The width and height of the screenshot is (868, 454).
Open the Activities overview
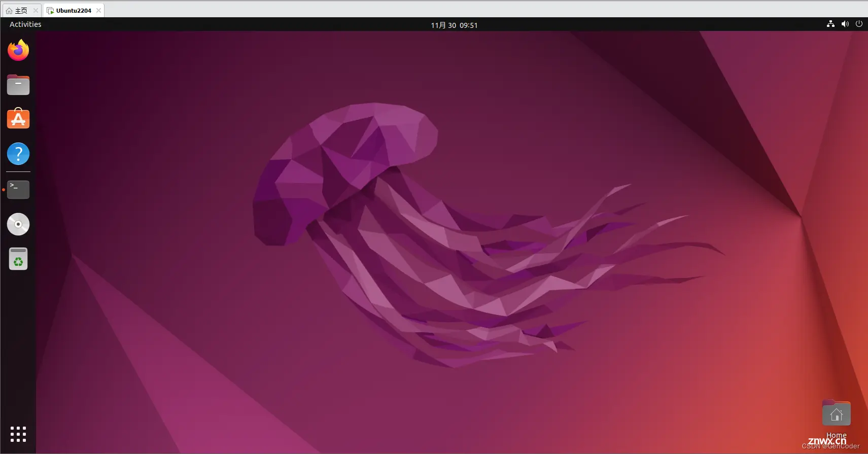25,24
